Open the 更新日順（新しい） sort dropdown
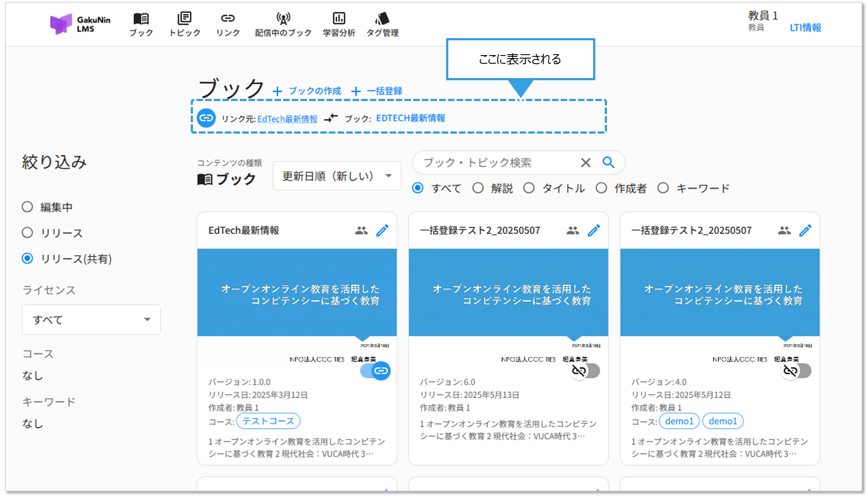The width and height of the screenshot is (868, 497). click(337, 176)
